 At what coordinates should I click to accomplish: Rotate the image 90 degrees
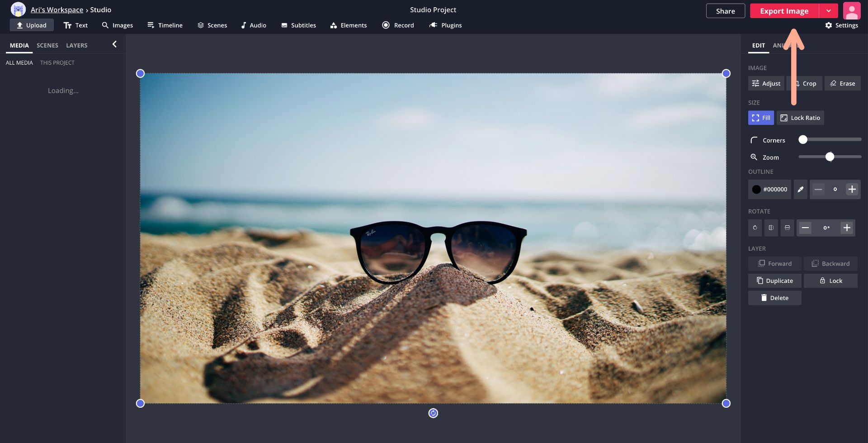point(755,228)
